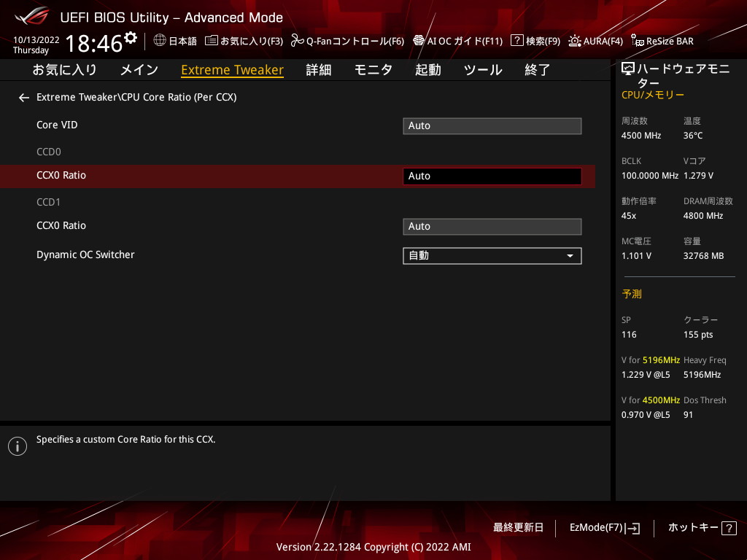Toggle ReSize BAR option
This screenshot has width=747, height=560.
[662, 41]
